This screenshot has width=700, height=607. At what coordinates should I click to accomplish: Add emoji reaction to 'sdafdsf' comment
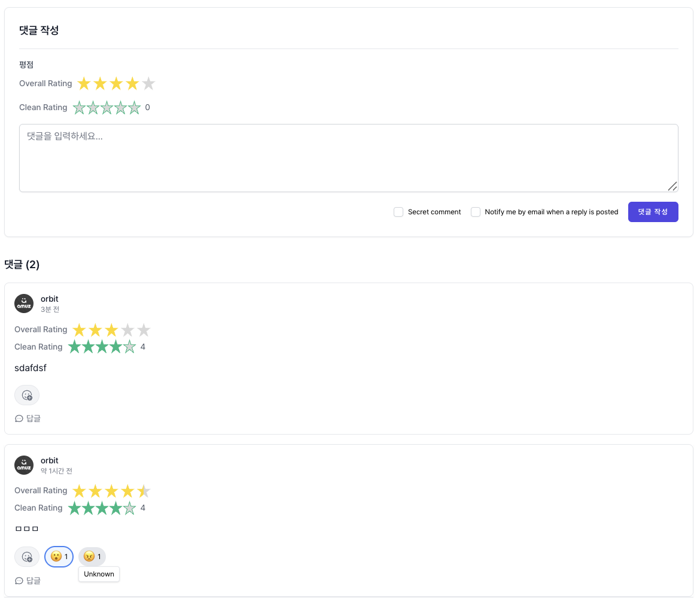pyautogui.click(x=27, y=395)
